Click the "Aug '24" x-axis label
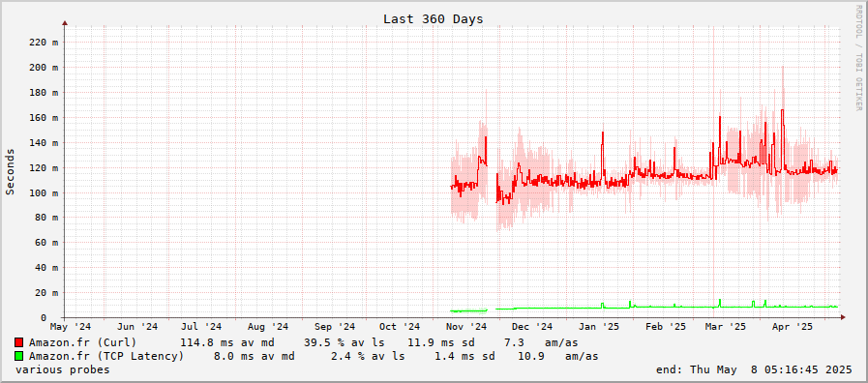Viewport: 868px width, 383px height. tap(268, 327)
